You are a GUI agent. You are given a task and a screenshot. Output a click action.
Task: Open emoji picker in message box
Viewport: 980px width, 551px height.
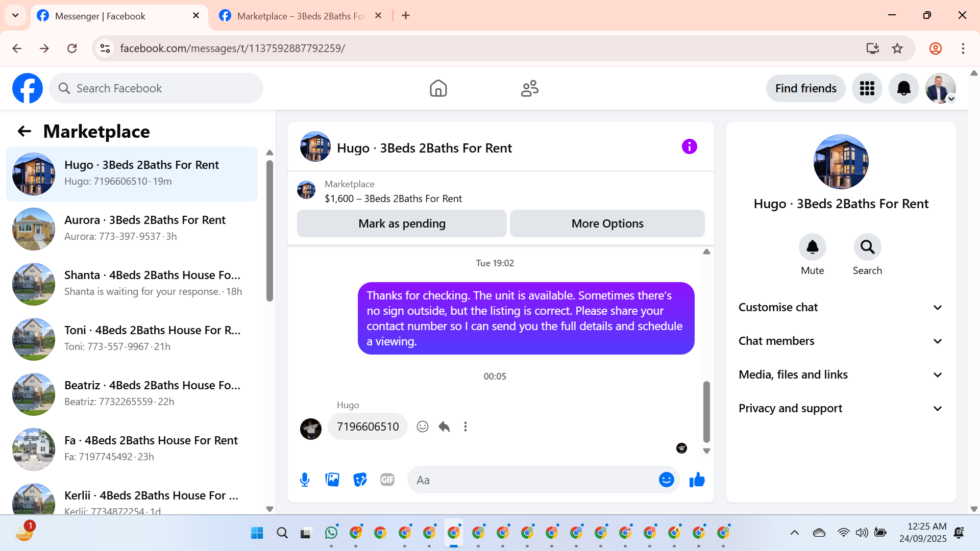click(666, 480)
